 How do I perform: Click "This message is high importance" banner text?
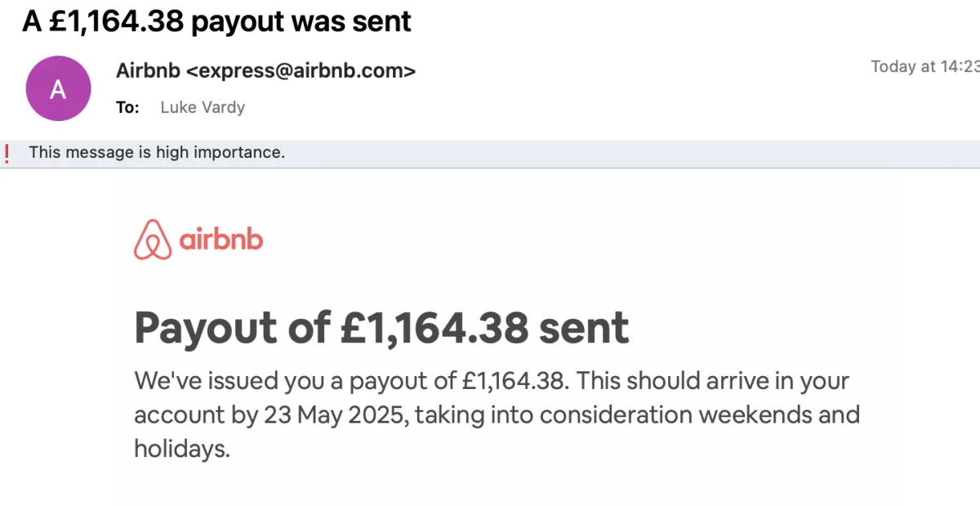157,152
